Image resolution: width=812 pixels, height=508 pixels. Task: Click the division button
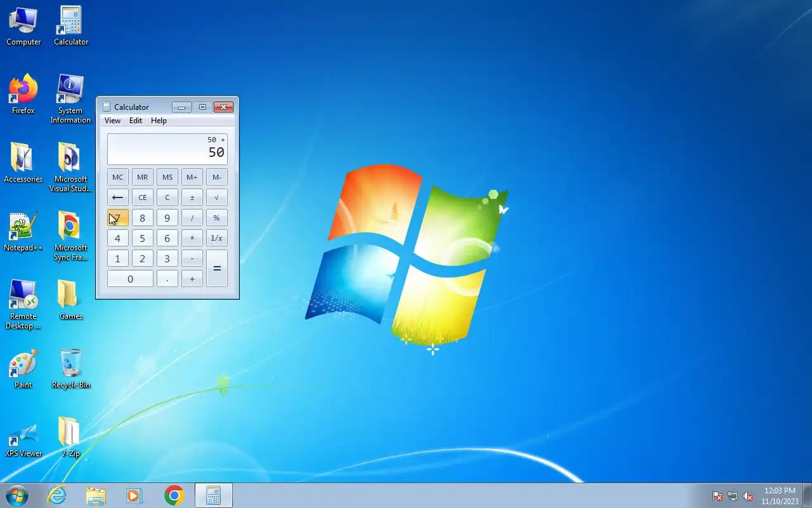tap(192, 218)
